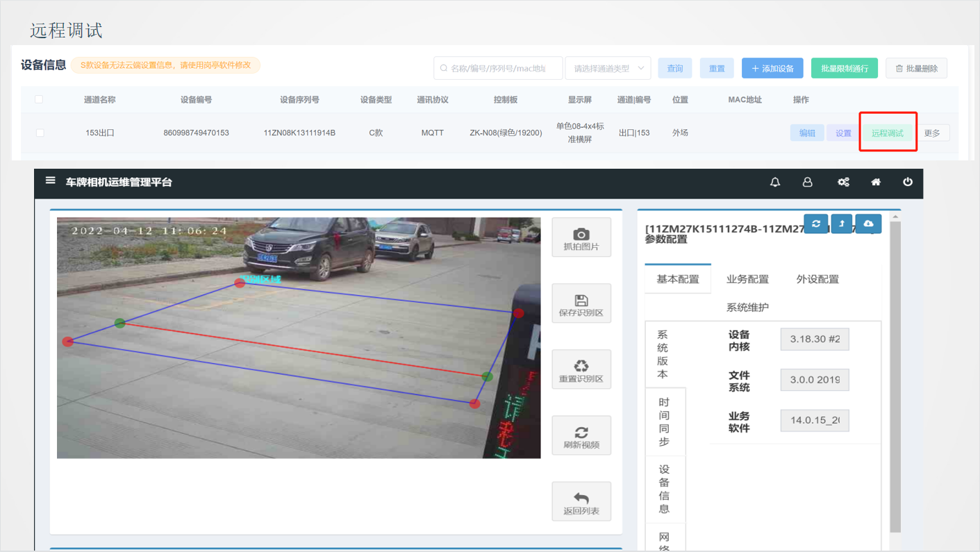The height and width of the screenshot is (552, 980).
Task: Click the 文件系统 version field
Action: (x=815, y=380)
